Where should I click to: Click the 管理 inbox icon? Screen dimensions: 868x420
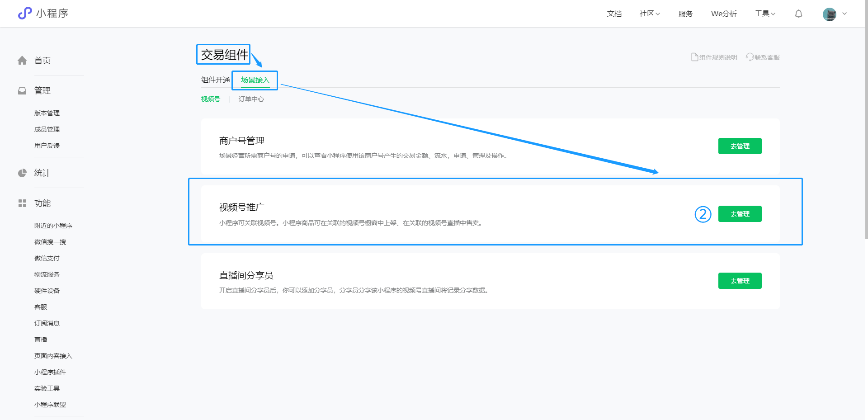[22, 91]
